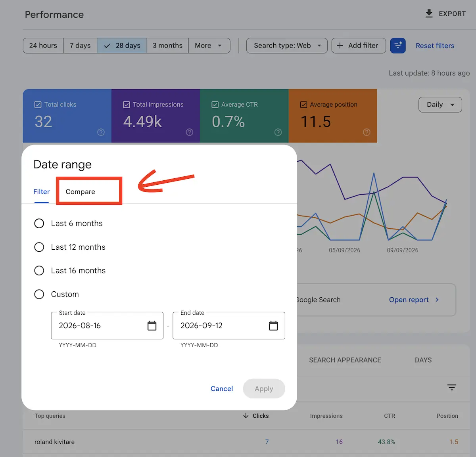Select the Last 6 months radio button
Viewport: 476px width, 457px height.
pos(39,224)
